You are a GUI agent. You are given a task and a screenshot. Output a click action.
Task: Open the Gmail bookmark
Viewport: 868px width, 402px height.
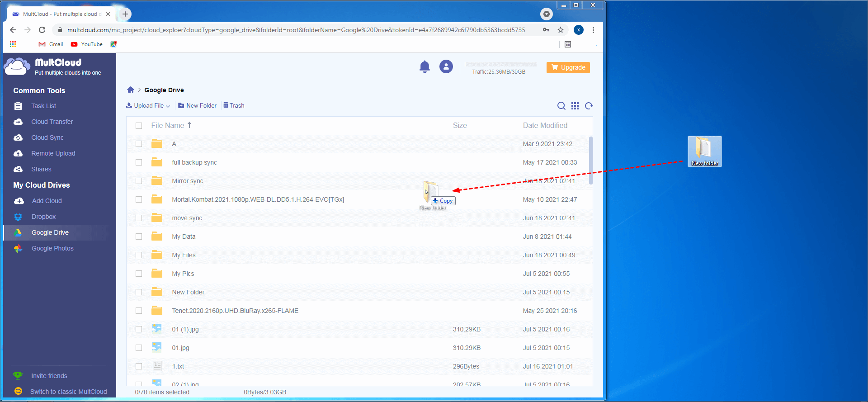point(51,44)
